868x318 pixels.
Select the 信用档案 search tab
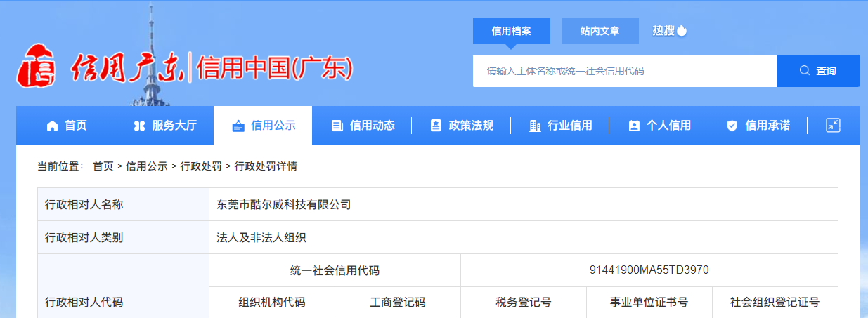coord(511,31)
